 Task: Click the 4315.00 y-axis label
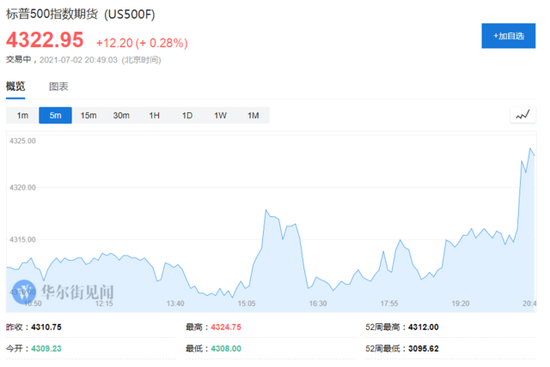(x=23, y=240)
